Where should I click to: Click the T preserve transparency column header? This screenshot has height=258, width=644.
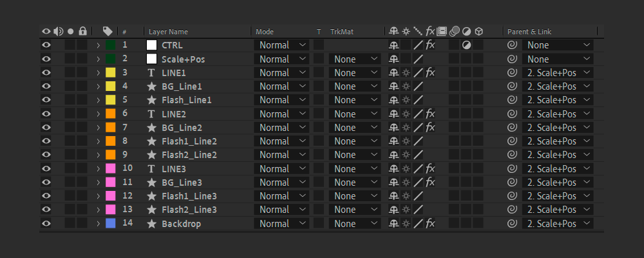[319, 32]
